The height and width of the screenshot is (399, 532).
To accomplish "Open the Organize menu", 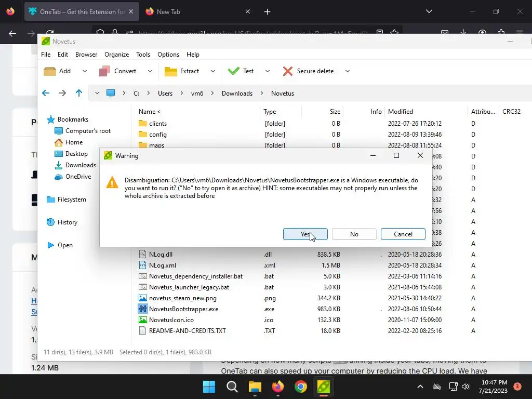I will coord(117,55).
